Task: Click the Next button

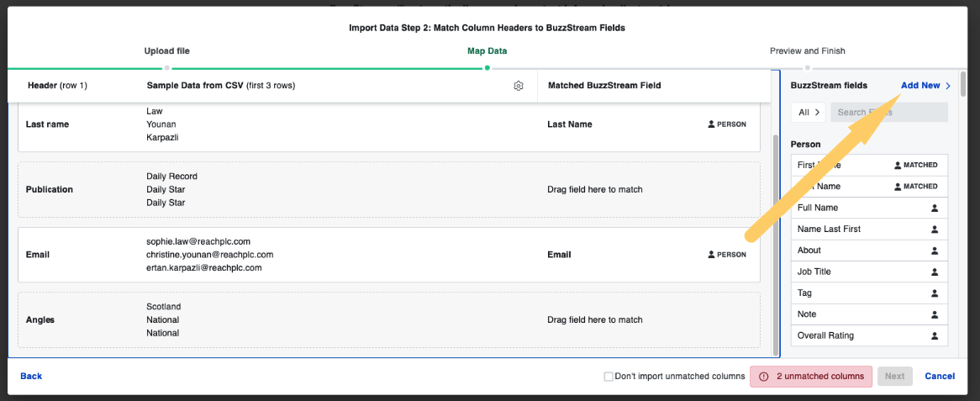Action: [894, 377]
